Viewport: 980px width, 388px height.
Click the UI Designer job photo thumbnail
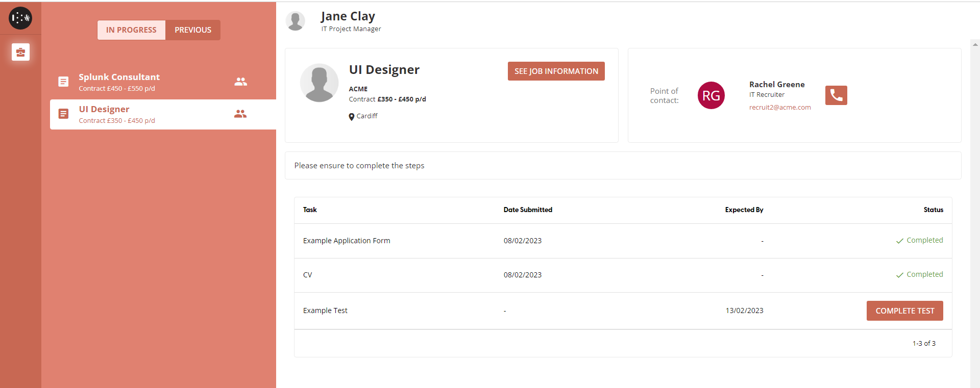pos(319,83)
